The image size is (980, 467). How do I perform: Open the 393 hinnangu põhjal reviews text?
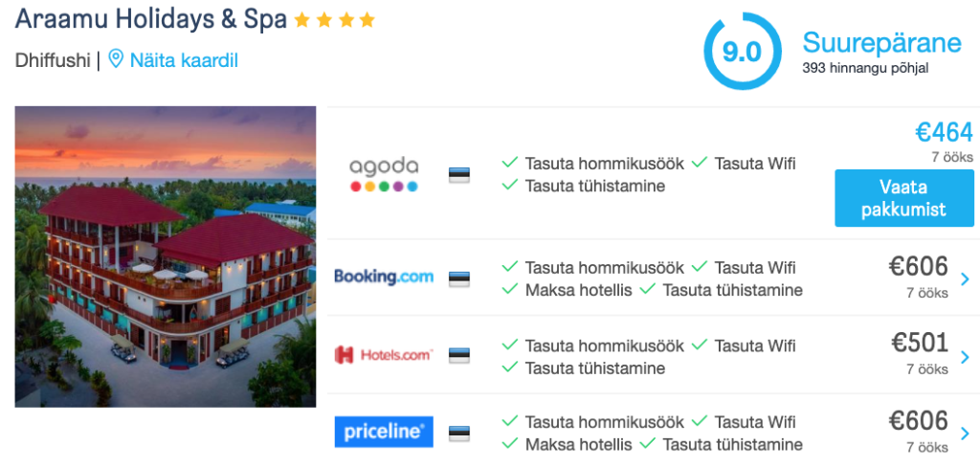[865, 69]
